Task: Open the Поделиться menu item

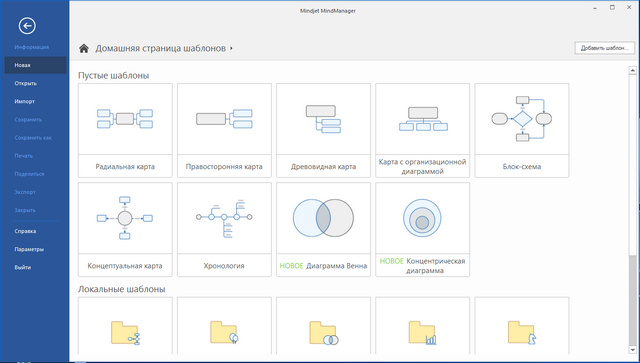Action: click(29, 174)
